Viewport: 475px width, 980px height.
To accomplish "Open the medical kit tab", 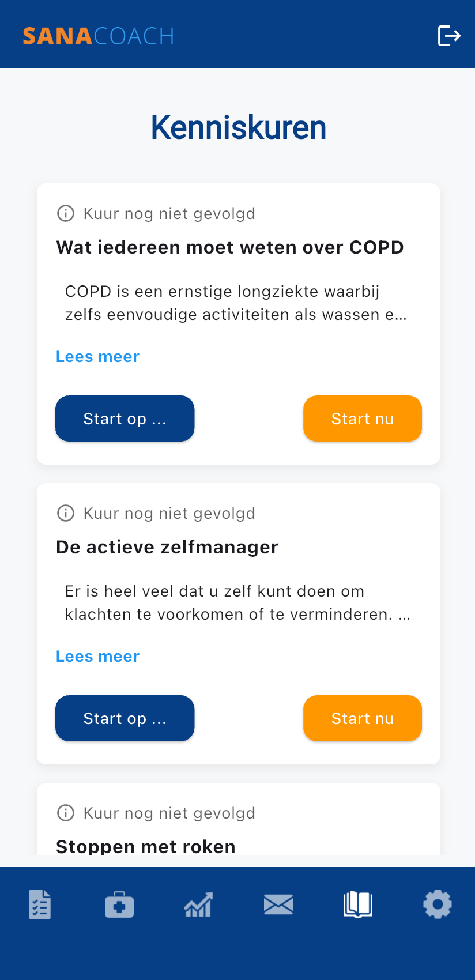I will pos(119,904).
